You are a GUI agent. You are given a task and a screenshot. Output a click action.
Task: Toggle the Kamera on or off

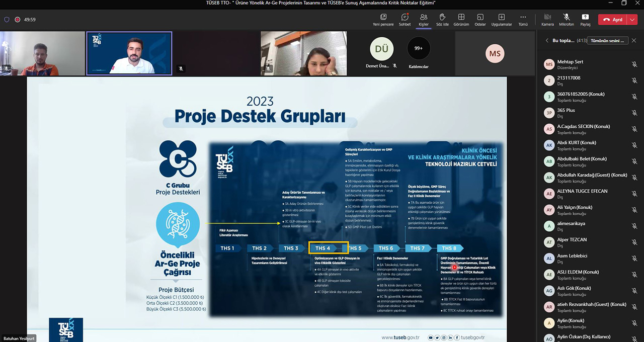[547, 20]
